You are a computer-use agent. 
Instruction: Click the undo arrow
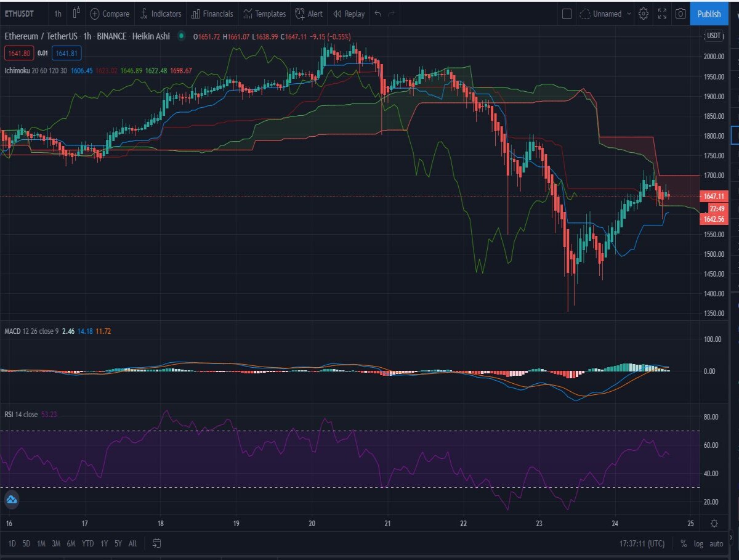(378, 14)
